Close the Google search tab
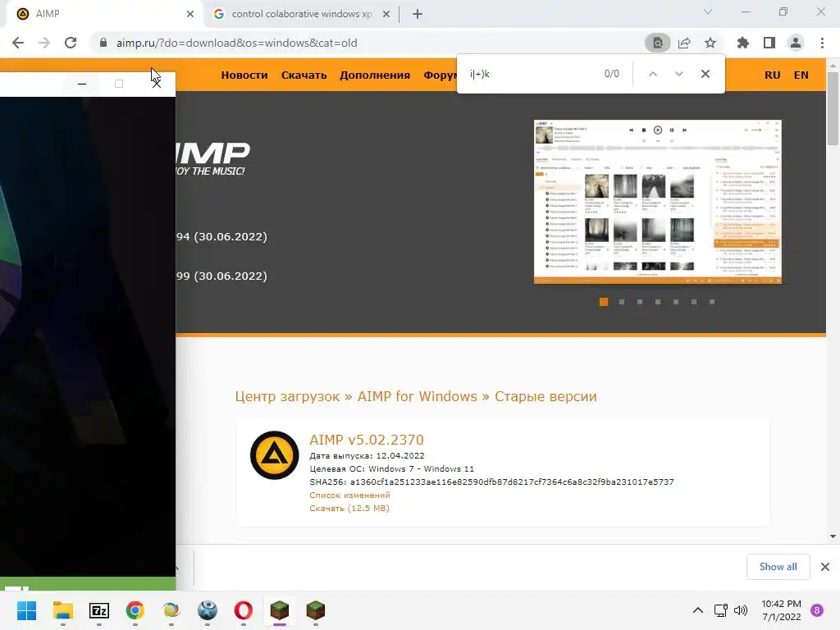The height and width of the screenshot is (630, 840). click(x=386, y=14)
